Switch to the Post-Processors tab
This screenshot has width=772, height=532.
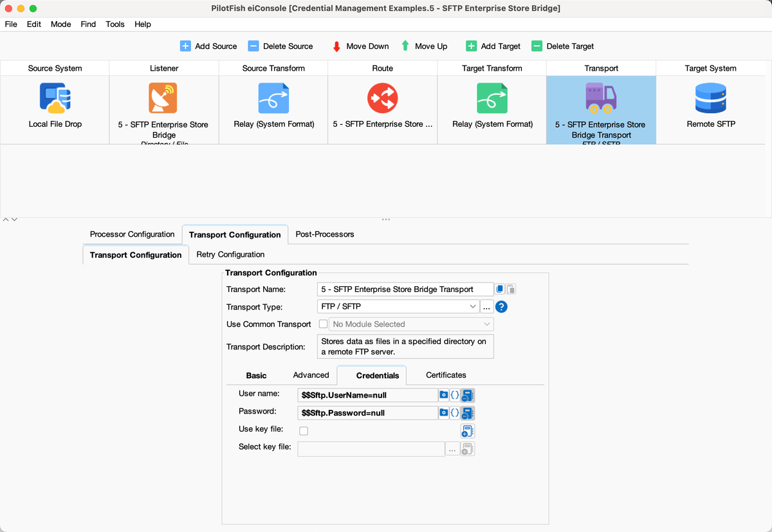(x=325, y=234)
